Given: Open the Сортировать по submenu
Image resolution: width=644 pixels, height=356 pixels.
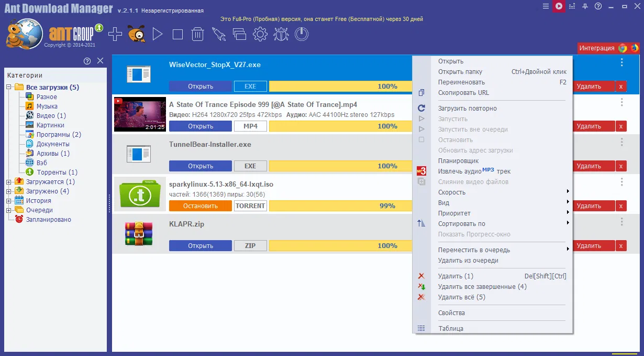Looking at the screenshot, I should click(x=493, y=224).
